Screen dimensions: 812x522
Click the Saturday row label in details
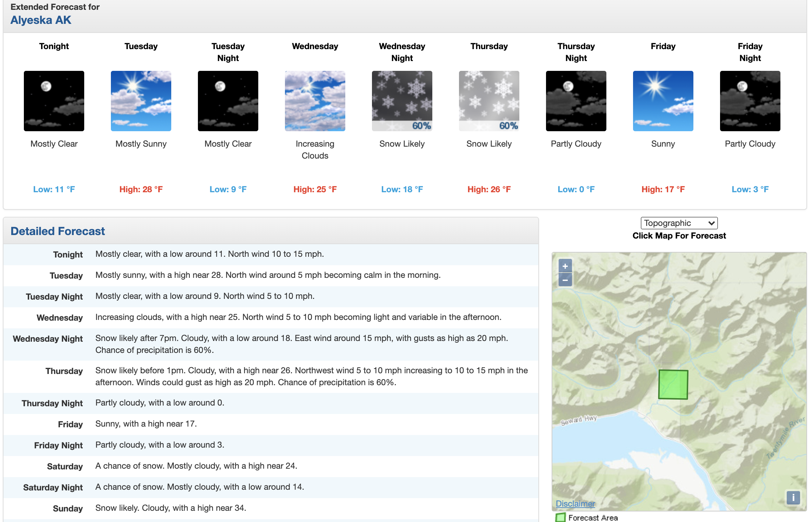coord(65,467)
